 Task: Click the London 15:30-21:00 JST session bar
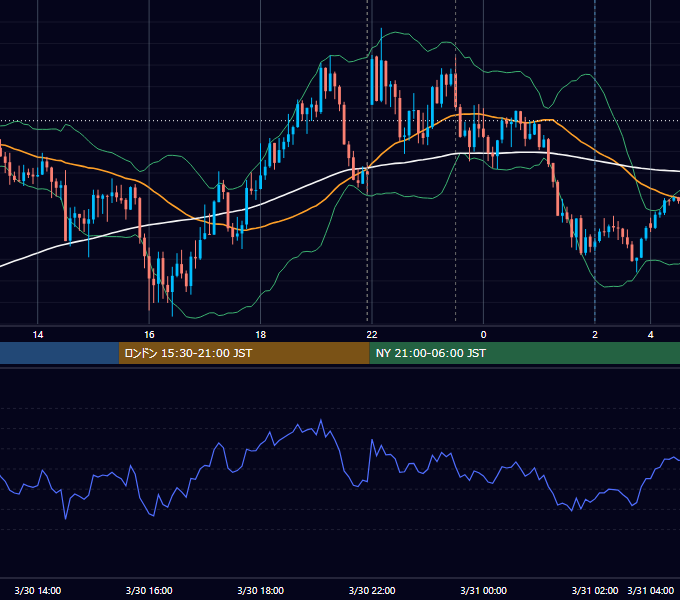click(x=244, y=353)
